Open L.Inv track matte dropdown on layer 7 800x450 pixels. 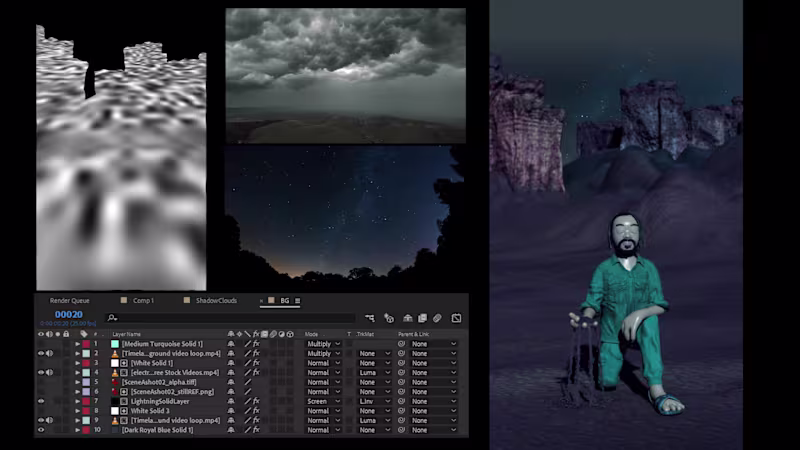click(x=374, y=402)
